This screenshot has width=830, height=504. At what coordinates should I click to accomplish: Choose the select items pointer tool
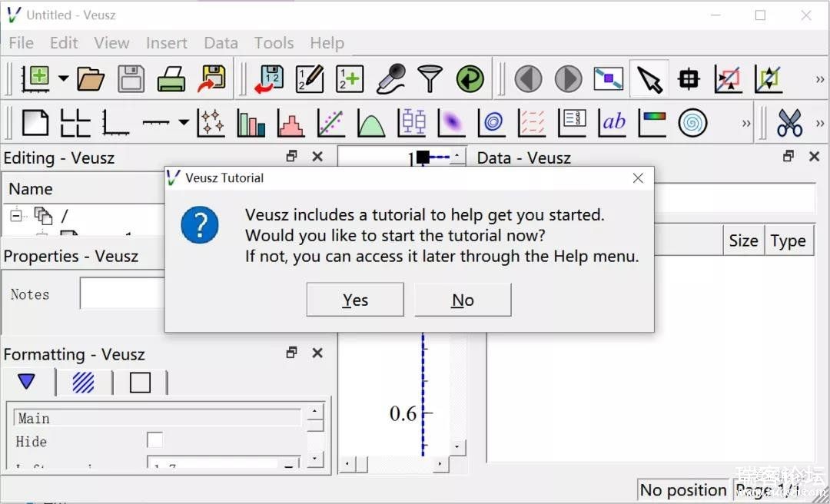649,79
